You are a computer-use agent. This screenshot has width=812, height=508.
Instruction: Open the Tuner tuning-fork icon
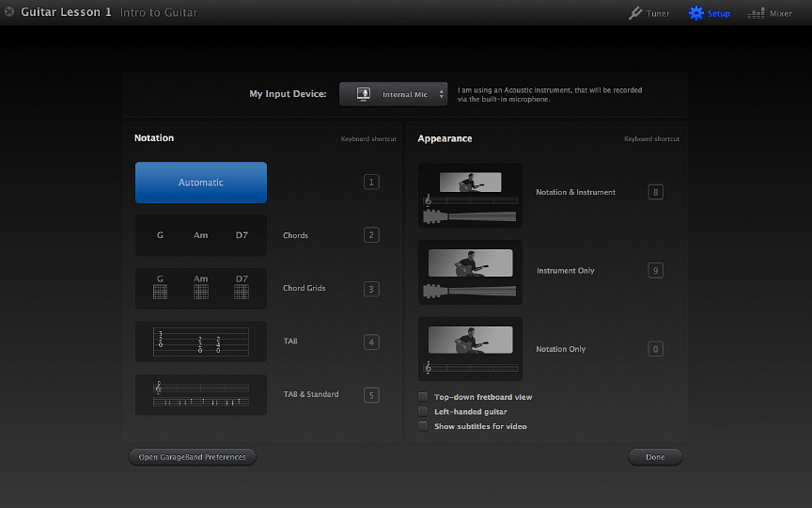point(635,13)
